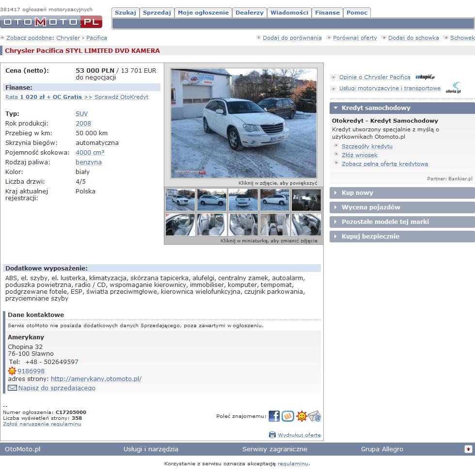Expand the Kup nowy section

point(402,193)
